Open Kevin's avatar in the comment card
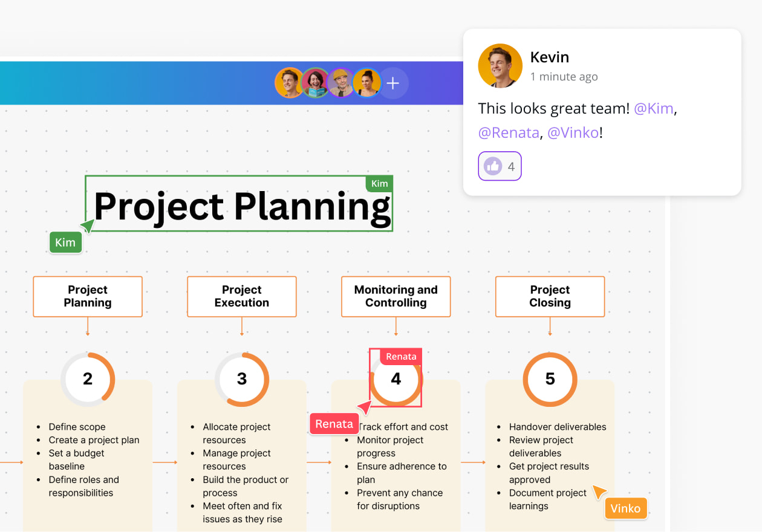 tap(500, 66)
